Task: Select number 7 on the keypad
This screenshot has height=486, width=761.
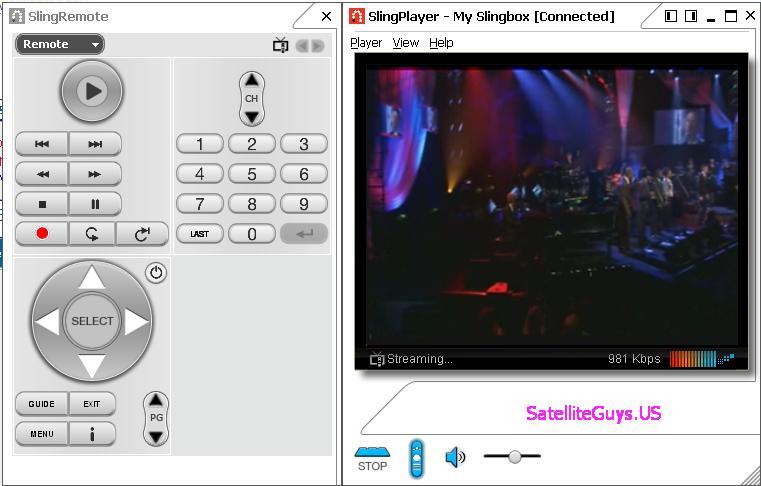Action: click(x=199, y=204)
